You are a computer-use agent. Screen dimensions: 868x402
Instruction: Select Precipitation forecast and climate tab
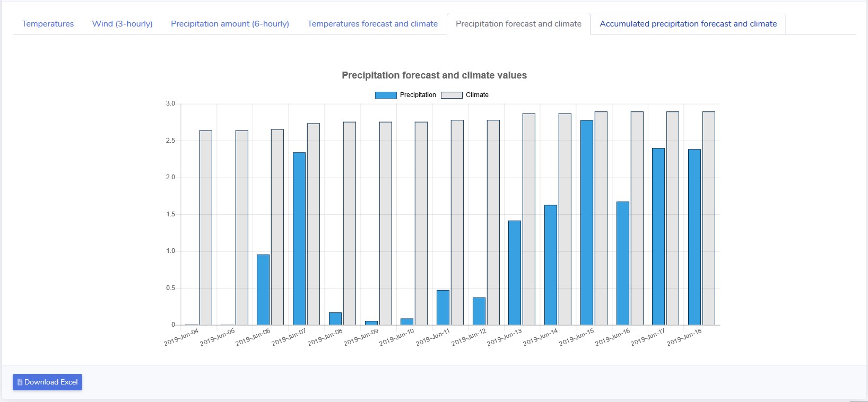pos(518,24)
